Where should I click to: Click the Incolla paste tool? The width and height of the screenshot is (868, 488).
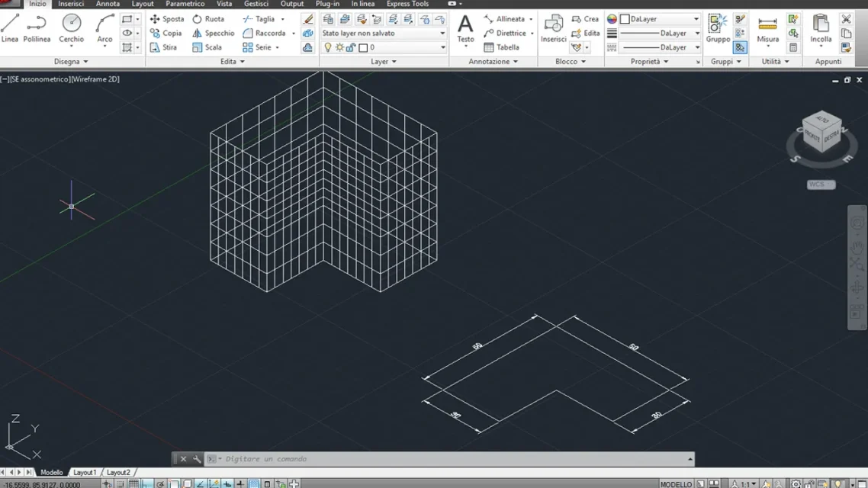pyautogui.click(x=821, y=29)
